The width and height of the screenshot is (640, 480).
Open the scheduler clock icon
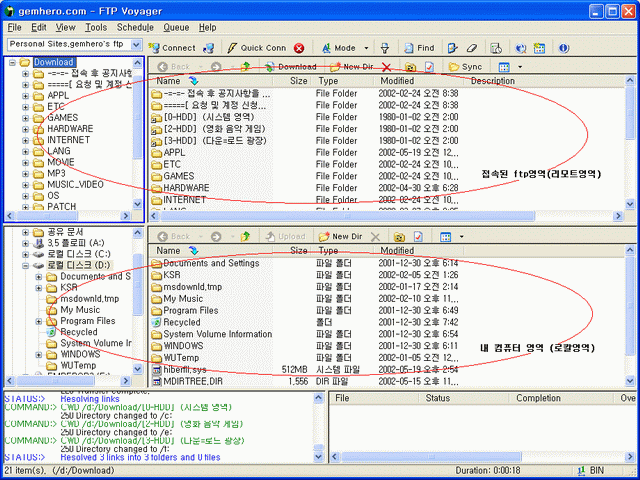coord(496,48)
